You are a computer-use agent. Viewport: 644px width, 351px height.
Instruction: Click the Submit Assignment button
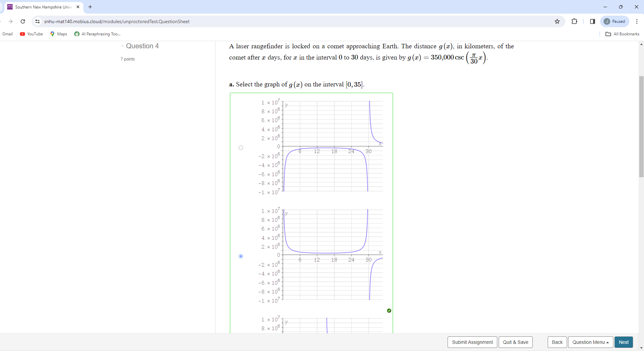click(472, 342)
